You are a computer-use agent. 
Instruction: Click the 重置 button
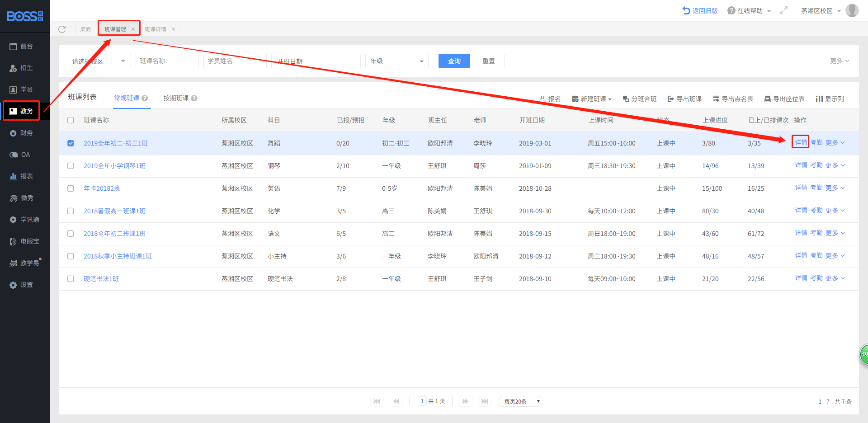[x=489, y=61]
